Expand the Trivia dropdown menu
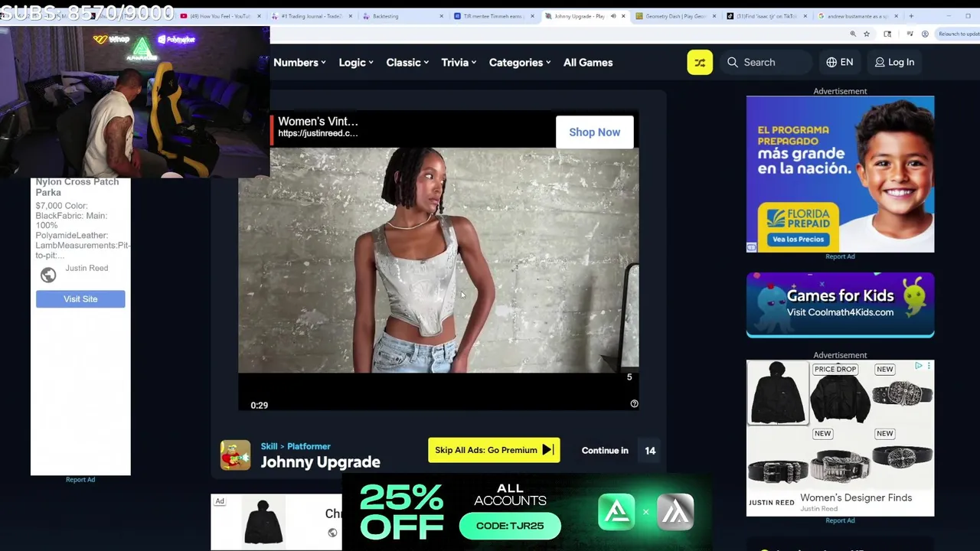 coord(459,62)
